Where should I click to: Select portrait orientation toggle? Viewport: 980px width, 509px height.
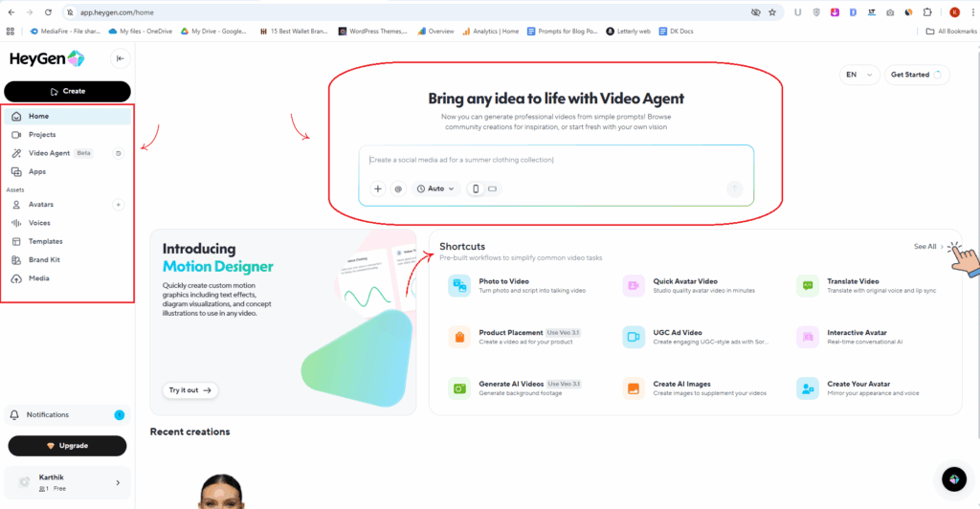[x=476, y=188]
